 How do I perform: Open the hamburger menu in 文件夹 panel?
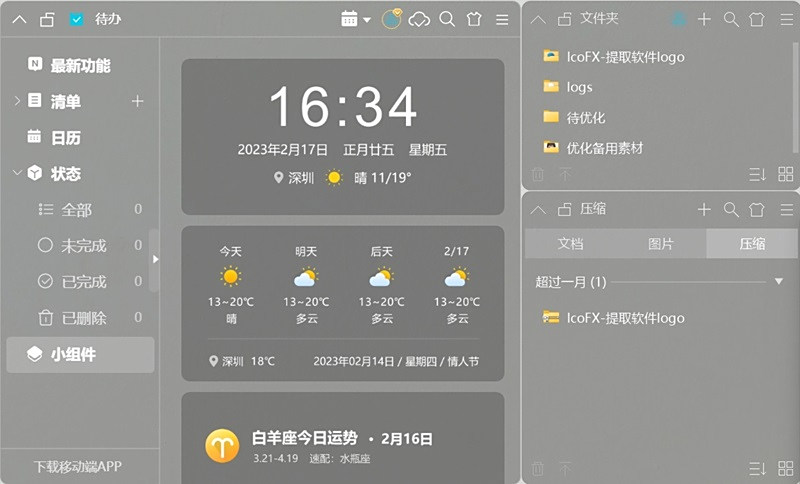pos(786,19)
